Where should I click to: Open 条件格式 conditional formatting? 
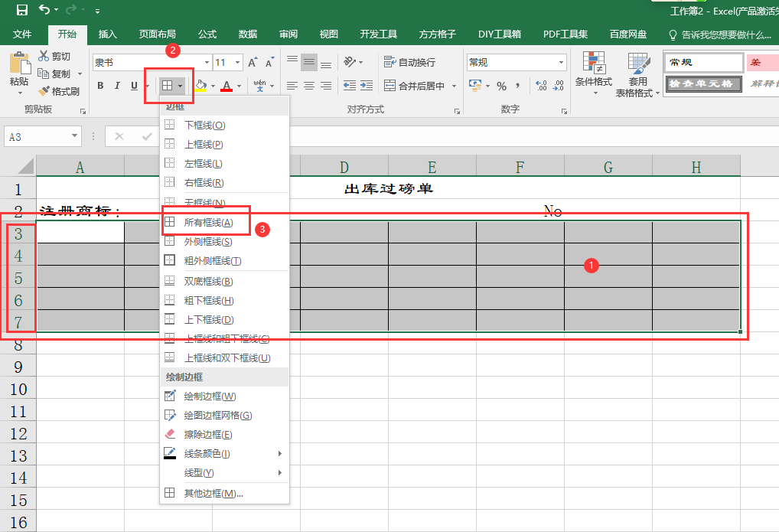[x=594, y=73]
